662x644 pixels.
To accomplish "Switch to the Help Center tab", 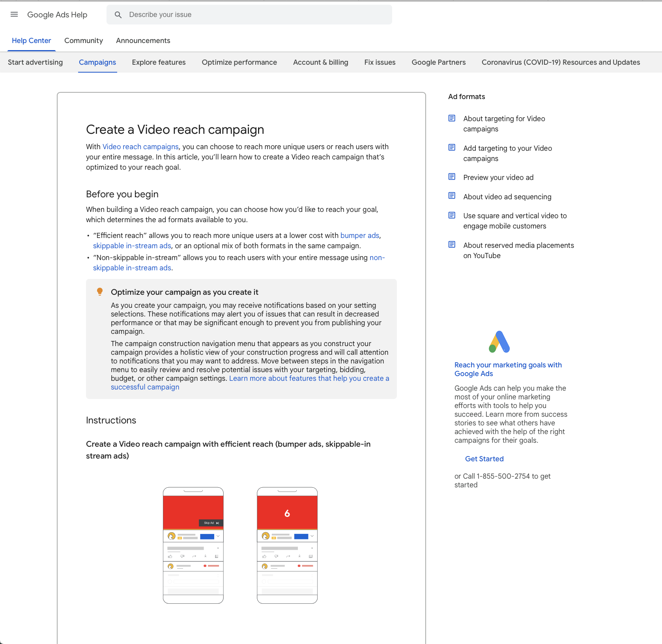I will coord(31,41).
